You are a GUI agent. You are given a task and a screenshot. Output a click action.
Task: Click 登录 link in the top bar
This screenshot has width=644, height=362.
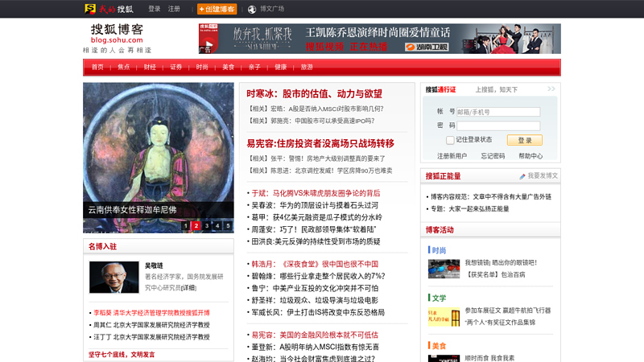155,9
